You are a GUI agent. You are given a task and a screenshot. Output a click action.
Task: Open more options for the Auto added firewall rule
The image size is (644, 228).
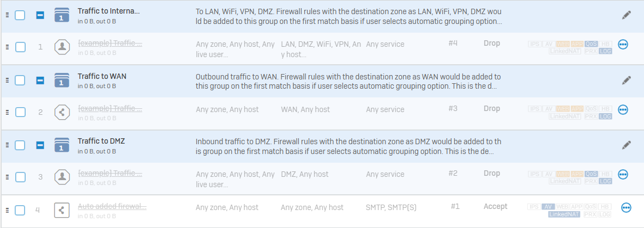tap(626, 208)
